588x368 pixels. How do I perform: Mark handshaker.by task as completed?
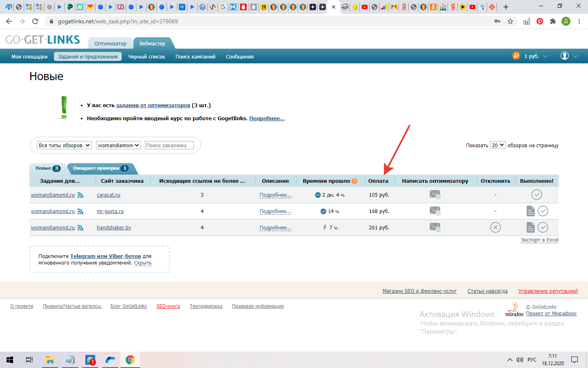click(x=543, y=227)
